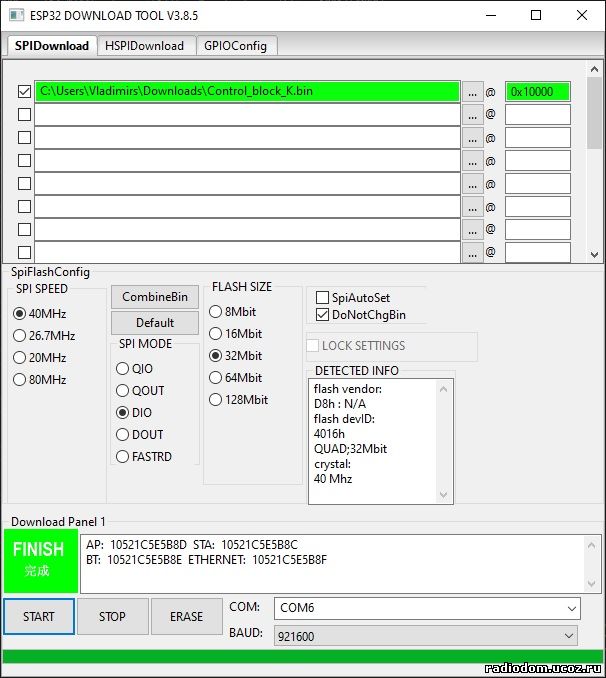Edit the 0x10000 address field
The image size is (606, 678).
(538, 92)
